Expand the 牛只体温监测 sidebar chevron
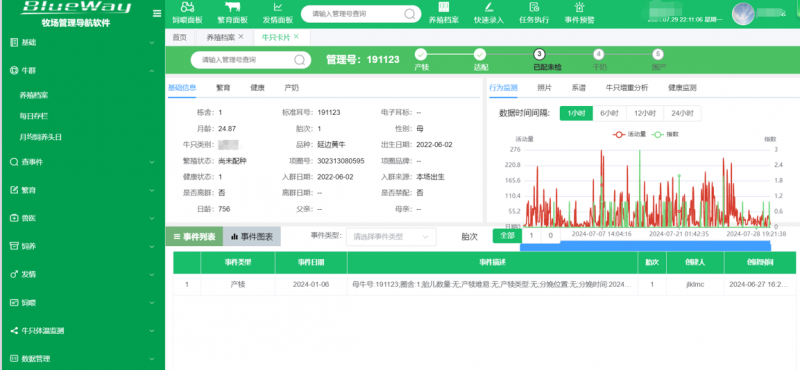The height and width of the screenshot is (370, 800). (x=152, y=331)
